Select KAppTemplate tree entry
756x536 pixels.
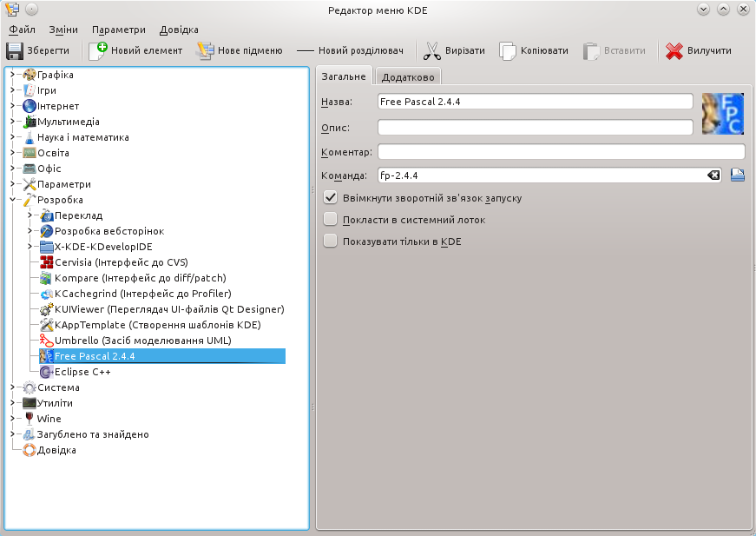pos(150,325)
